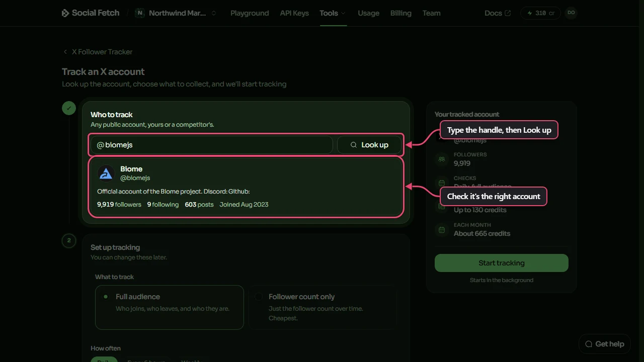644x362 pixels.
Task: Click the 'Joined Aug 2023' text
Action: coord(244,205)
